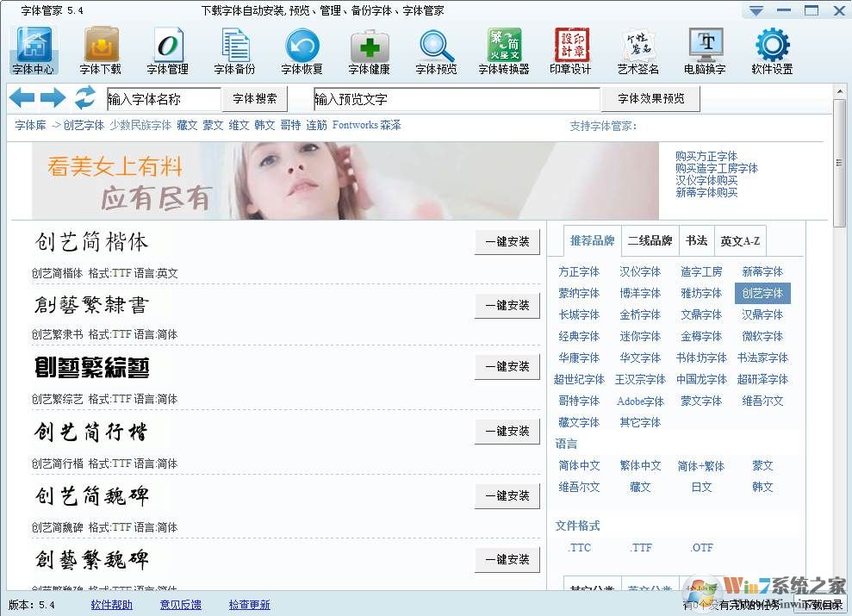Open the 字体转换器 font converter

click(504, 51)
